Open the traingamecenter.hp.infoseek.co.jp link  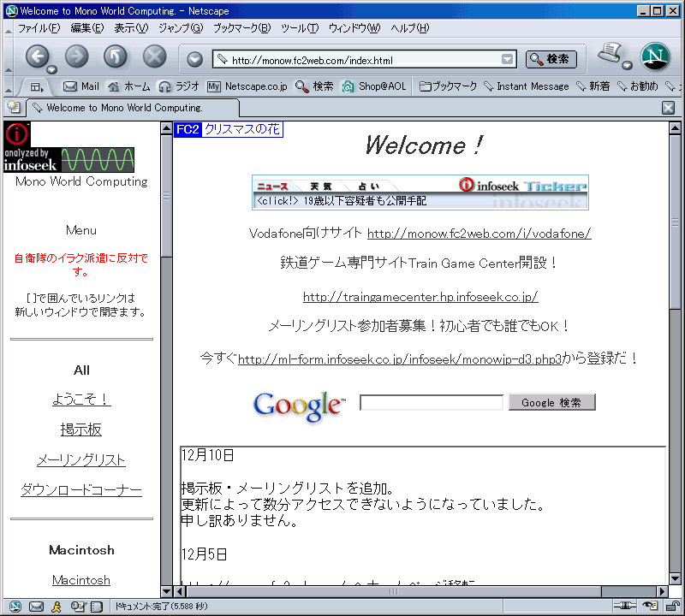(420, 297)
